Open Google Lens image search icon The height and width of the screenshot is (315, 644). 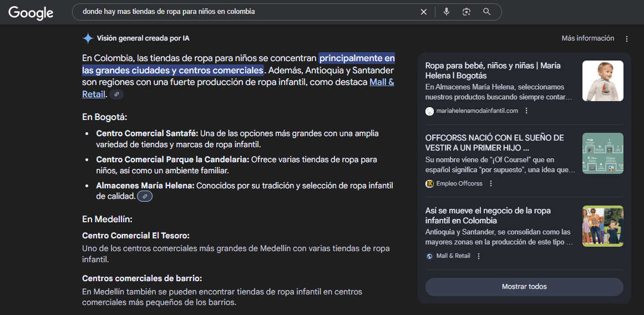(x=466, y=12)
